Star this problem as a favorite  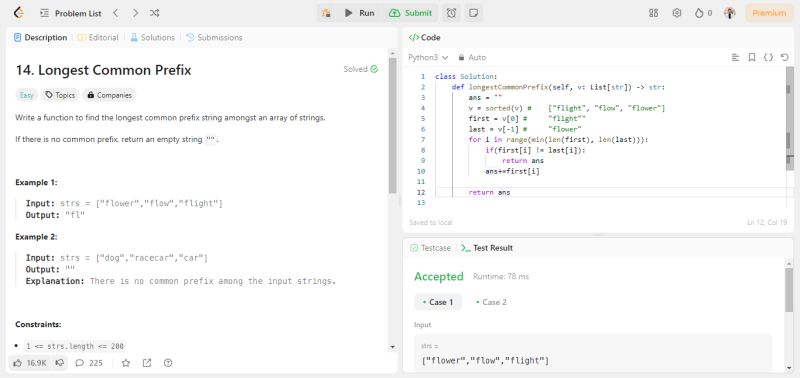coord(126,363)
